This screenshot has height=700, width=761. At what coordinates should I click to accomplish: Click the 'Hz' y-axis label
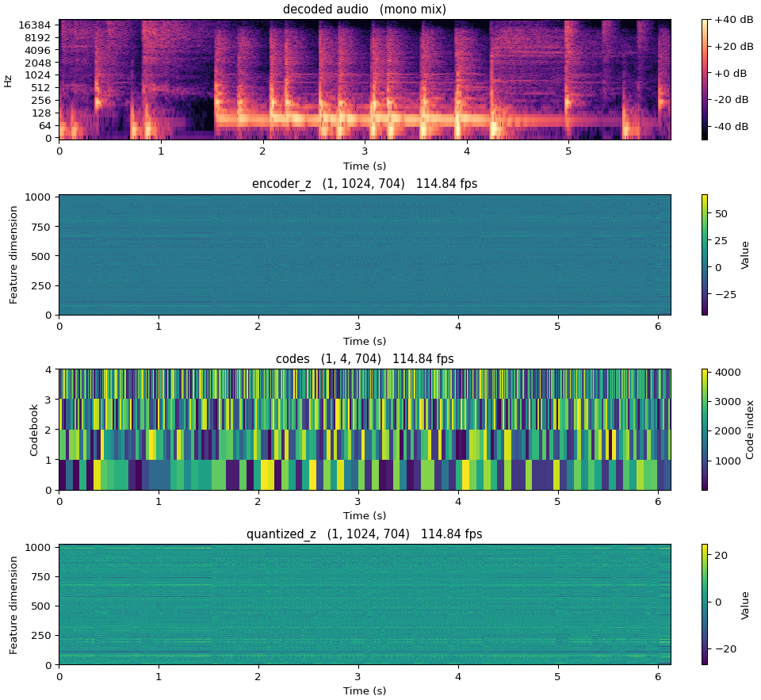8,80
